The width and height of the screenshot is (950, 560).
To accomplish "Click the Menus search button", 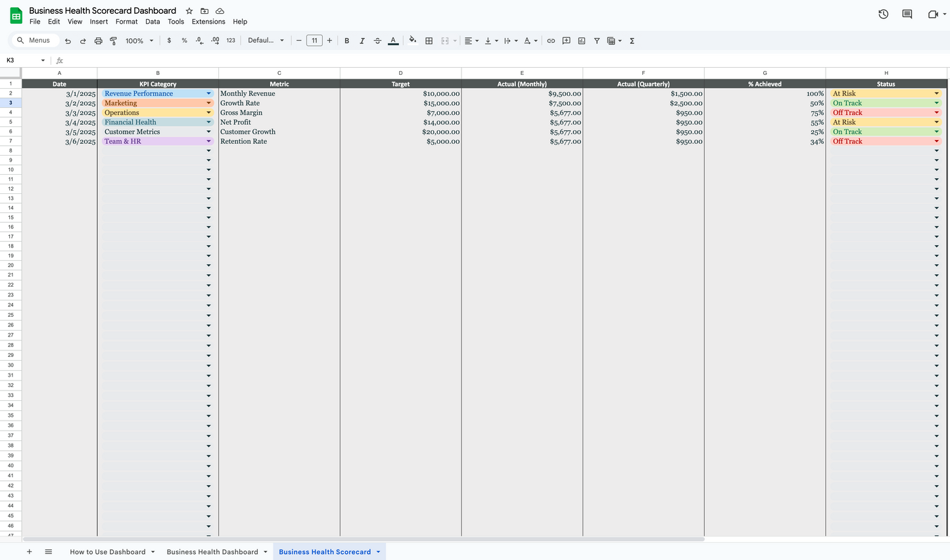I will click(x=34, y=41).
